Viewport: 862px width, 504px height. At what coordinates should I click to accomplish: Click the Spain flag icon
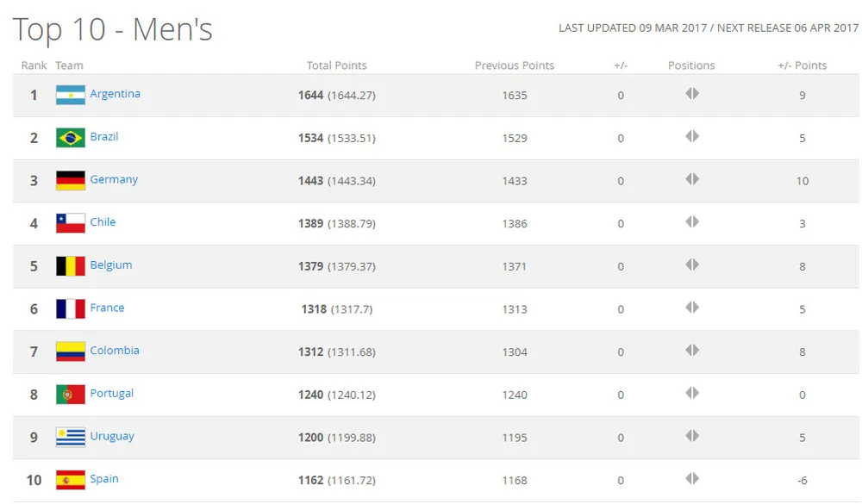click(71, 480)
